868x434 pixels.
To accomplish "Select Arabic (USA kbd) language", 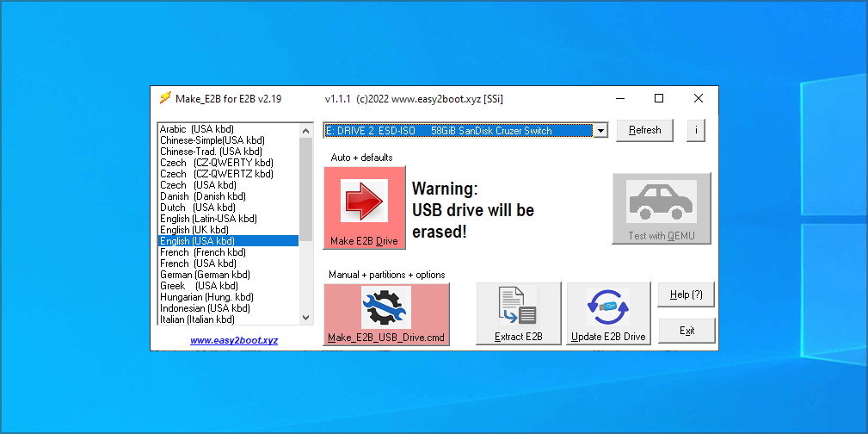I will click(x=228, y=129).
